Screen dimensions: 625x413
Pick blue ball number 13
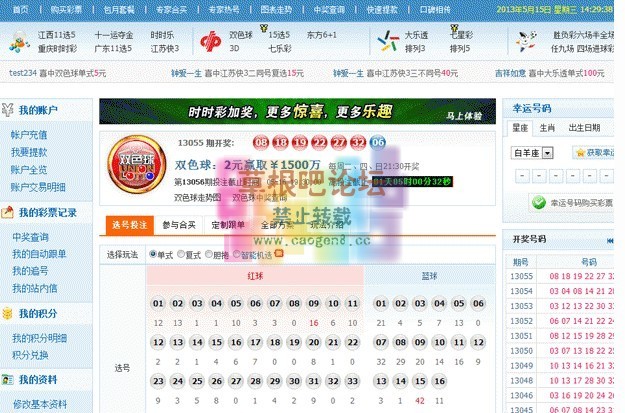(381, 381)
